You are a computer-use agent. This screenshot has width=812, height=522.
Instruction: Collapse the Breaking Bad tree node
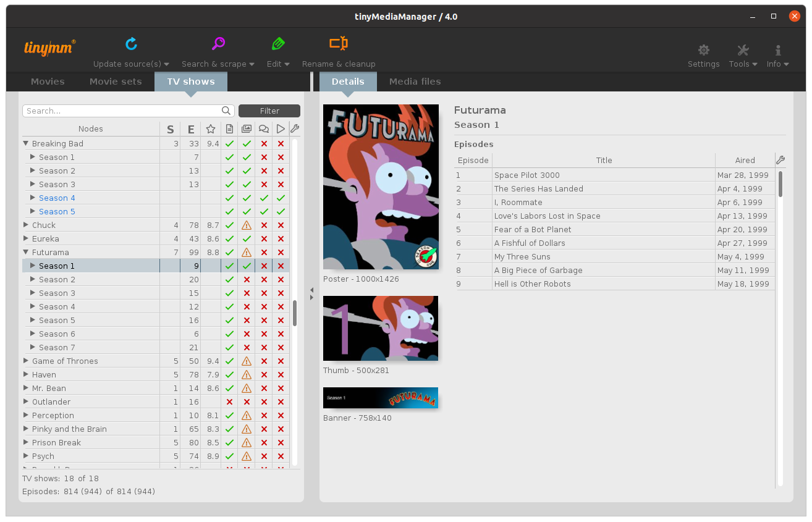tap(26, 143)
